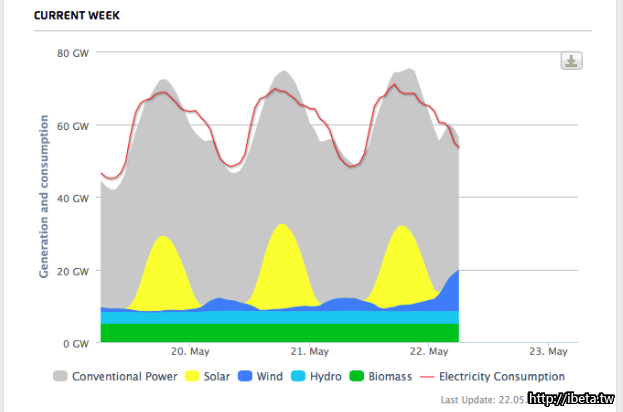
Task: Click the Generation and consumption axis title
Action: pos(45,196)
